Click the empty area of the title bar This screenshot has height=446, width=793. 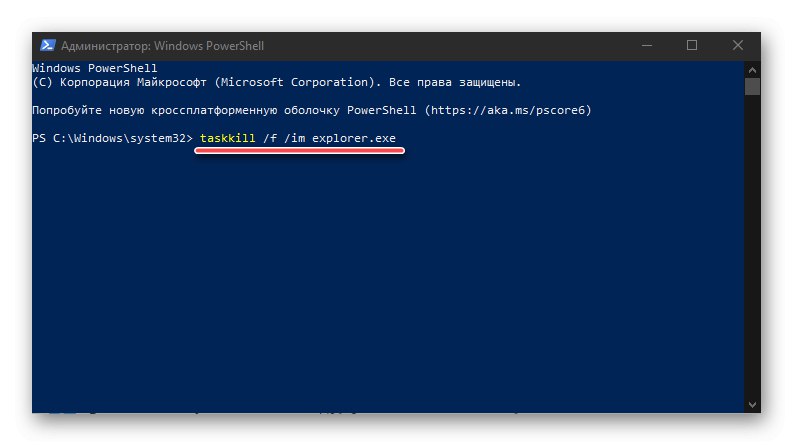[x=450, y=46]
